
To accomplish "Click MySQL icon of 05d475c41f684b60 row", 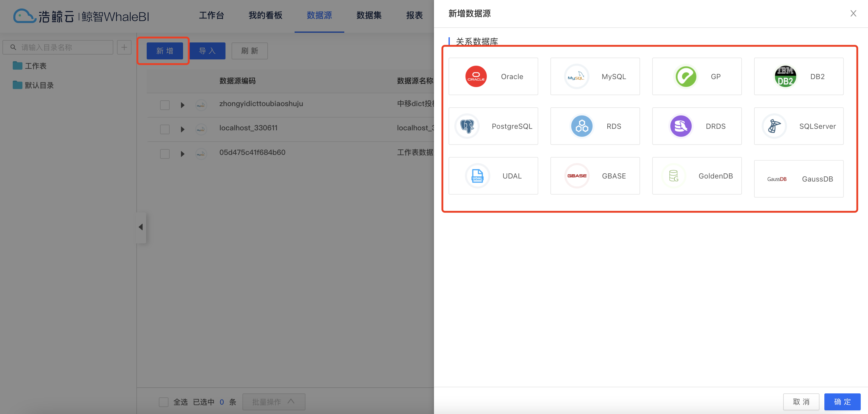I will 201,154.
